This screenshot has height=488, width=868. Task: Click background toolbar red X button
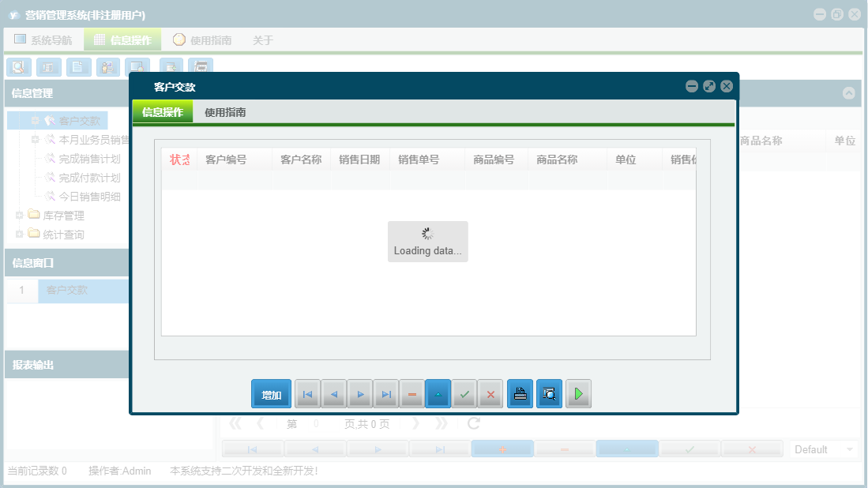tap(753, 449)
